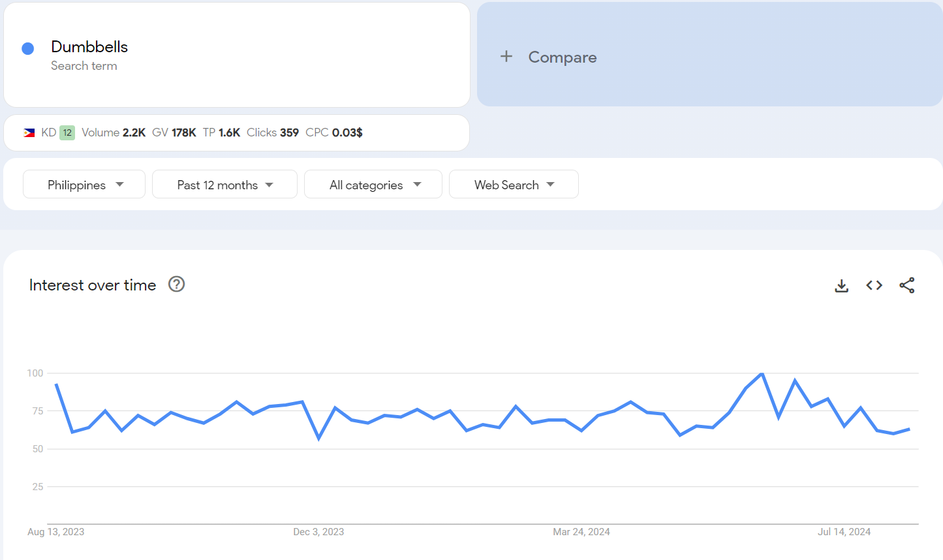Viewport: 943px width, 560px height.
Task: Expand the Past 12 months dropdown
Action: (224, 185)
